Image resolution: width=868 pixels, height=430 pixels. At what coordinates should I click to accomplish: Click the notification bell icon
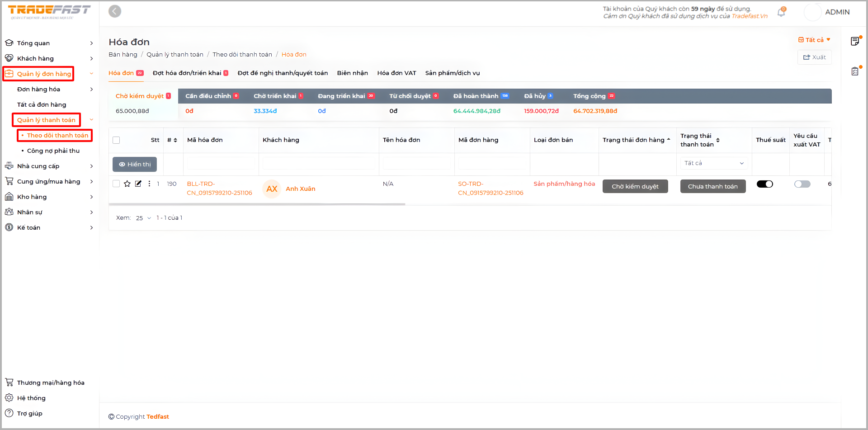(781, 13)
